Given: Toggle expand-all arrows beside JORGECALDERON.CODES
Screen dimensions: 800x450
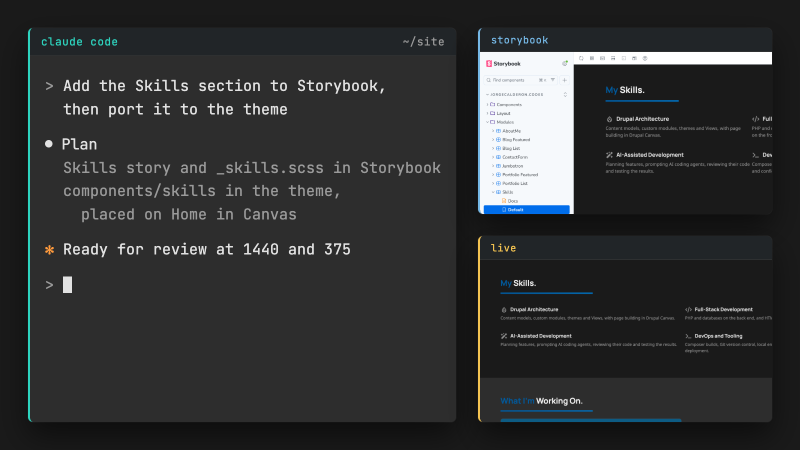Looking at the screenshot, I should 565,94.
